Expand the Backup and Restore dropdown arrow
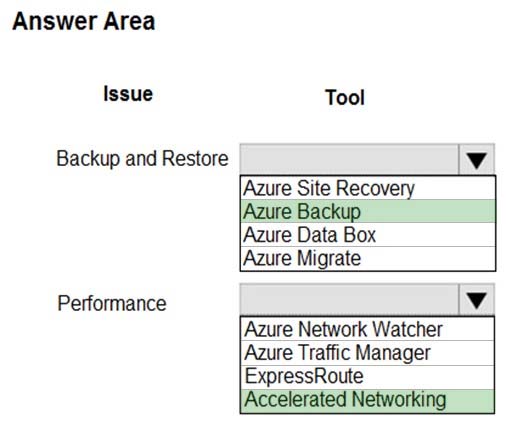The image size is (506, 422). tap(476, 159)
